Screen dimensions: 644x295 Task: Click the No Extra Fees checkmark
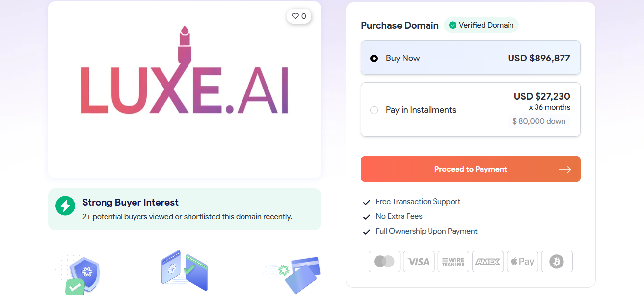[x=366, y=216]
